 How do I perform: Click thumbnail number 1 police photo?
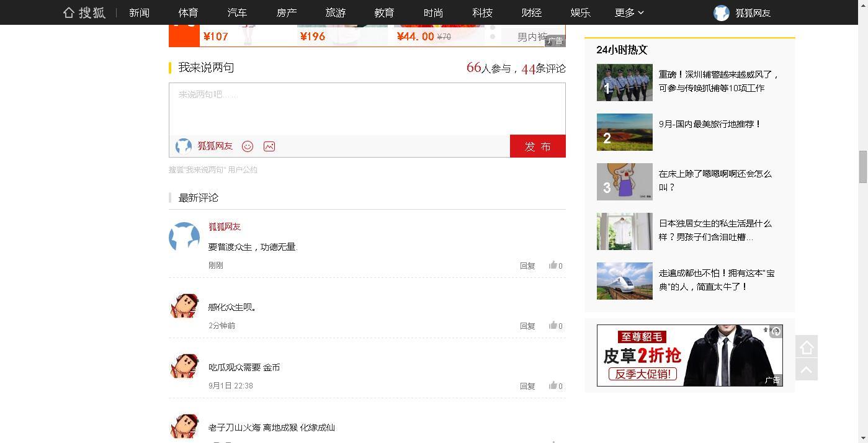coord(624,83)
